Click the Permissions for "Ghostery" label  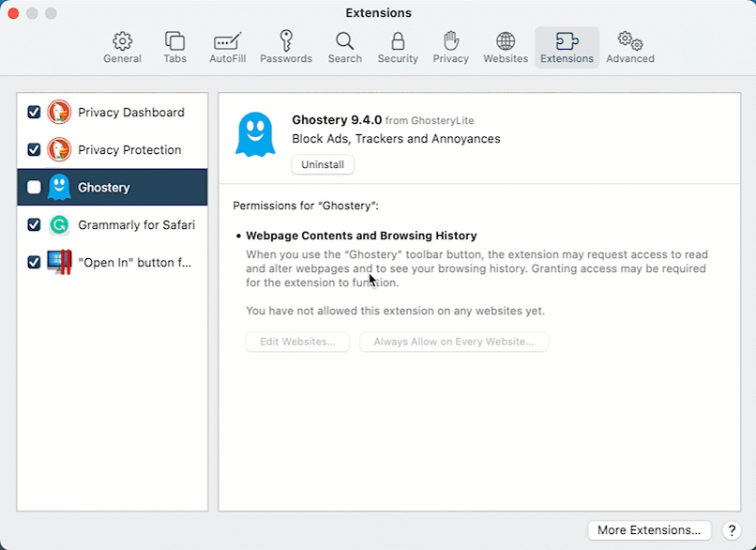click(306, 206)
